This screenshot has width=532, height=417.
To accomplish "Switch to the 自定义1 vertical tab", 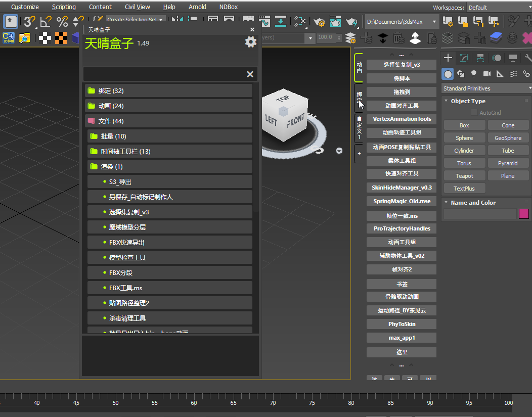I will [x=359, y=128].
